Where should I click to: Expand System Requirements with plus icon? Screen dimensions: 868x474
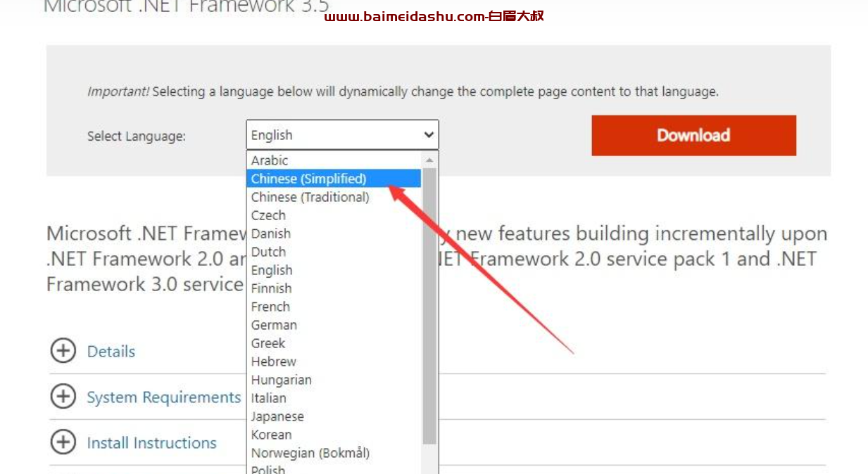pos(63,397)
